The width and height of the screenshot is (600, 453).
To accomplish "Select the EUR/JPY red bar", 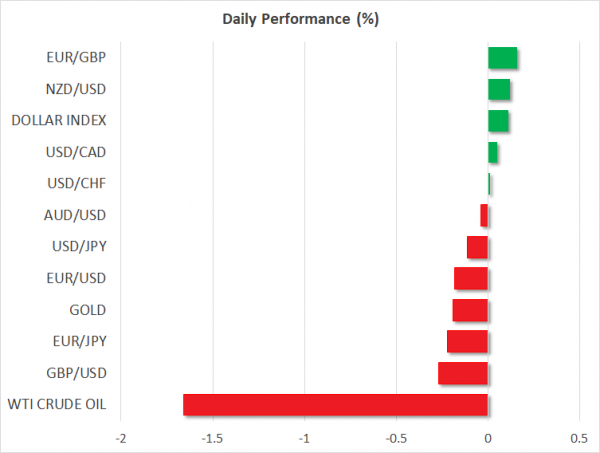I will tap(467, 342).
